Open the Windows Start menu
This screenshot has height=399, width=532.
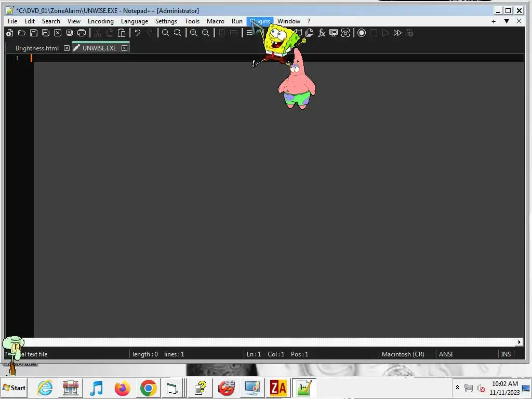14,388
